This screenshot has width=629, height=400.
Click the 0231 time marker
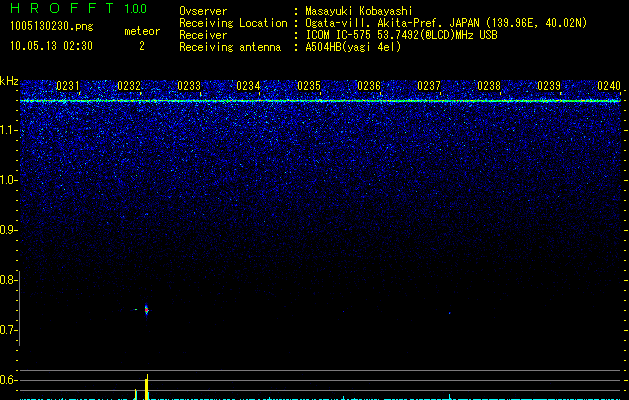pyautogui.click(x=68, y=86)
